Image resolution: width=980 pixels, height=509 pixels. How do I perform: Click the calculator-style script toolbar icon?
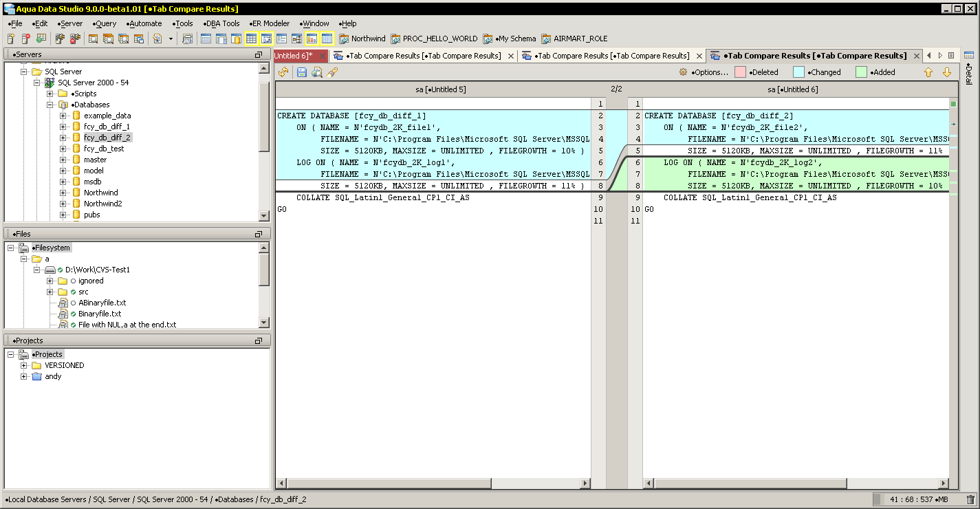[x=187, y=39]
